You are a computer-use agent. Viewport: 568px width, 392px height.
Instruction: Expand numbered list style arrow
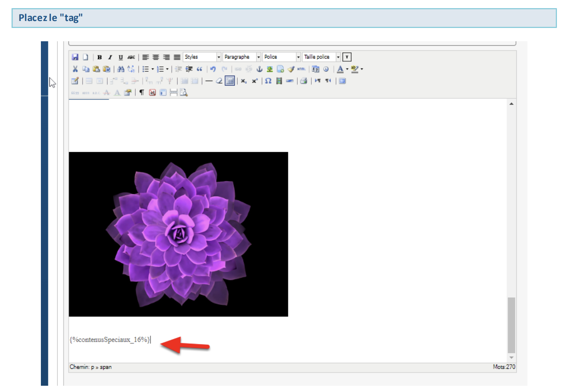[167, 69]
